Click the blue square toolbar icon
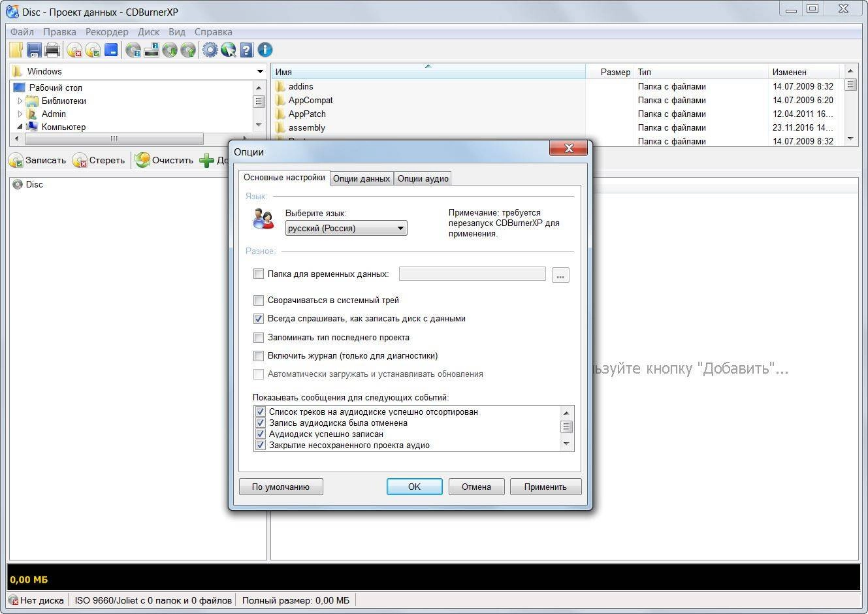Viewport: 868px width, 614px height. [x=111, y=50]
